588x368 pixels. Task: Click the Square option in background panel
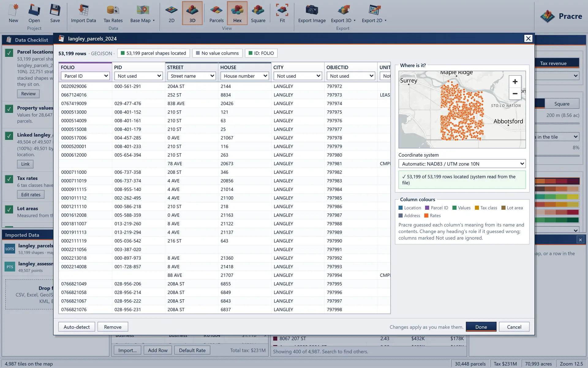(x=562, y=104)
